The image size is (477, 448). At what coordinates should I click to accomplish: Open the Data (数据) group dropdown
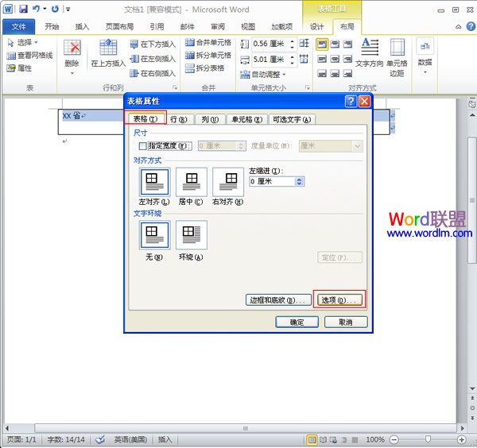pyautogui.click(x=425, y=56)
